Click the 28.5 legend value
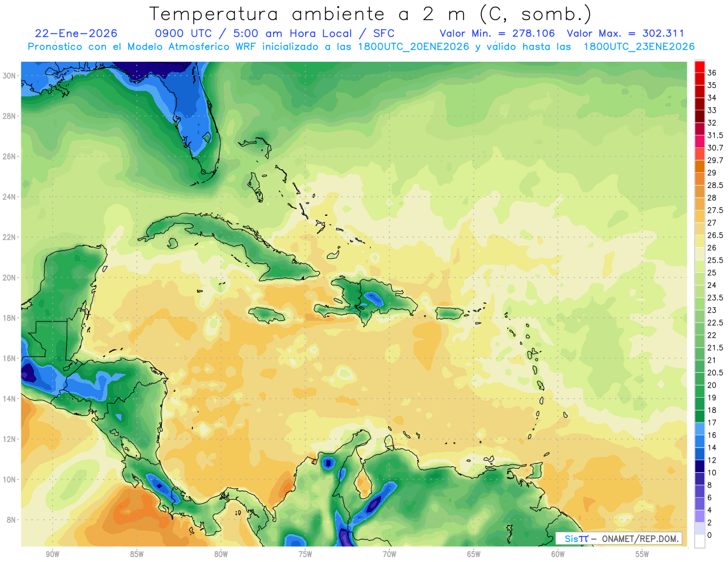728x562 pixels. pos(715,186)
